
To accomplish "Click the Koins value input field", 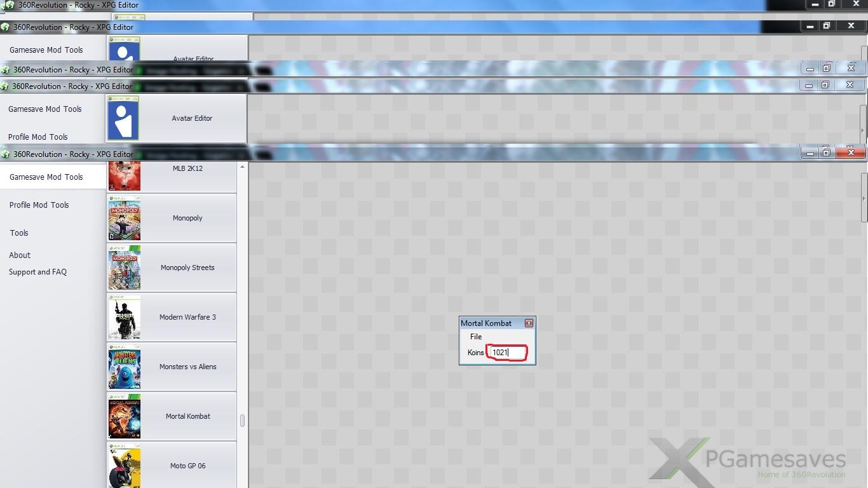I will (506, 353).
